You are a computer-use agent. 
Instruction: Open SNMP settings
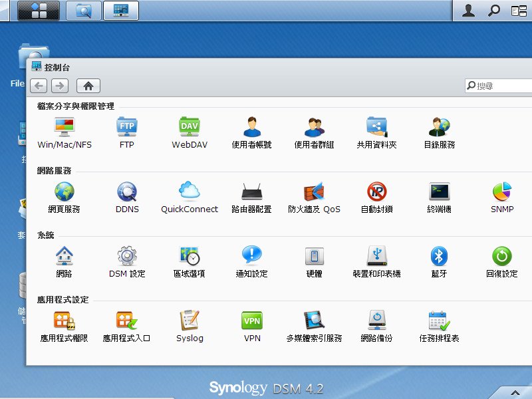tap(502, 198)
